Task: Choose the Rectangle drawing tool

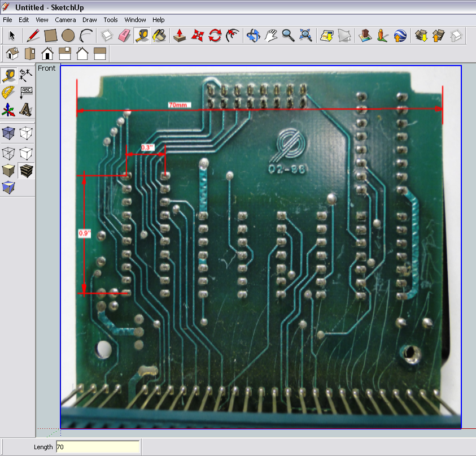Action: (x=50, y=36)
